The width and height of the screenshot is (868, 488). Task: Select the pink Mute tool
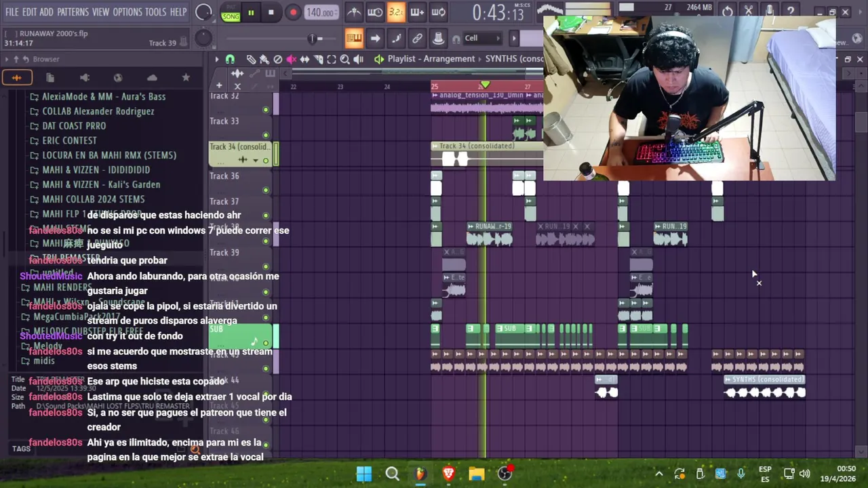tap(291, 59)
